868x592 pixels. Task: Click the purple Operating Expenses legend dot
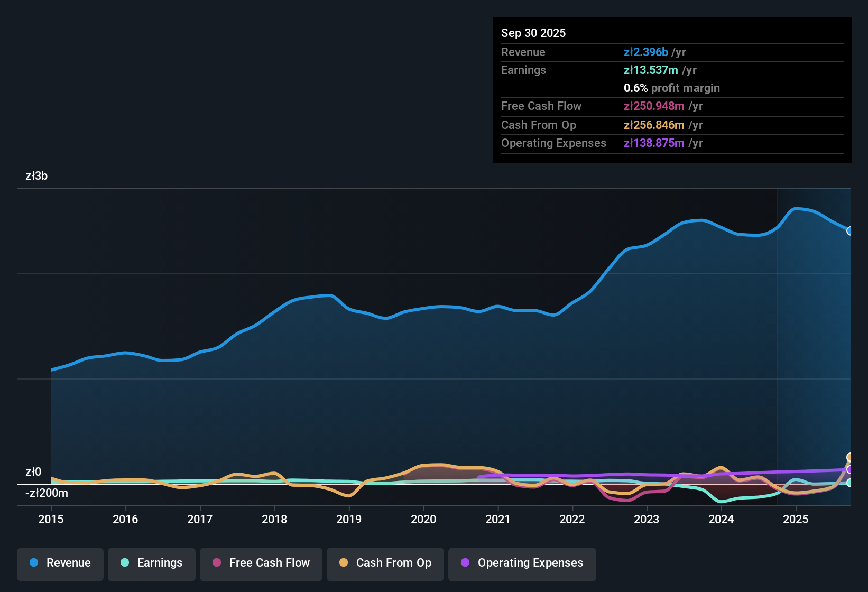click(465, 563)
